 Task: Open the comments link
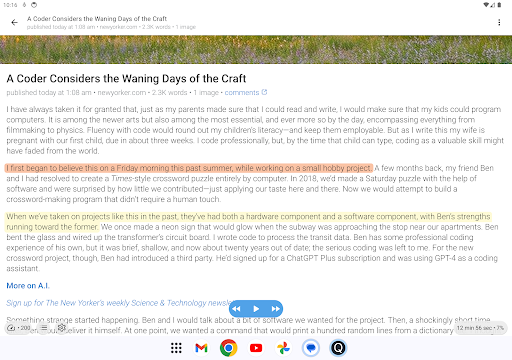242,93
